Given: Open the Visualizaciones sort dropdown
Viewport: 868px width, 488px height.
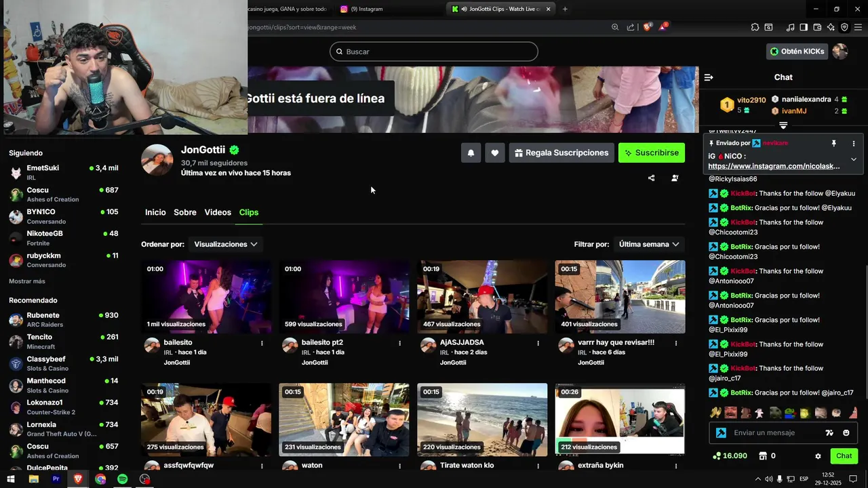Looking at the screenshot, I should [x=226, y=244].
